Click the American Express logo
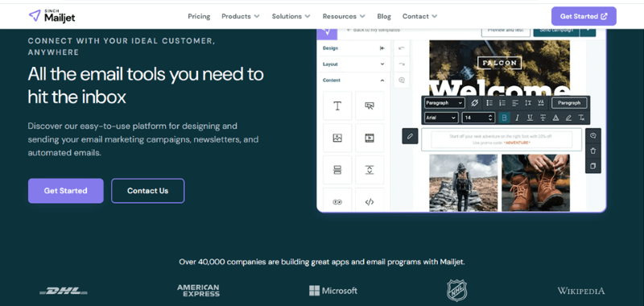This screenshot has height=306, width=644. point(198,291)
